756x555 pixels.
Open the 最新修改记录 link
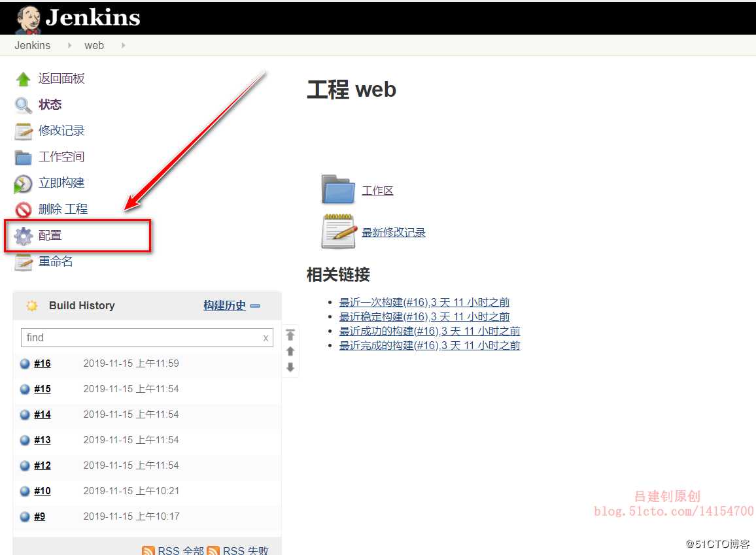(394, 233)
